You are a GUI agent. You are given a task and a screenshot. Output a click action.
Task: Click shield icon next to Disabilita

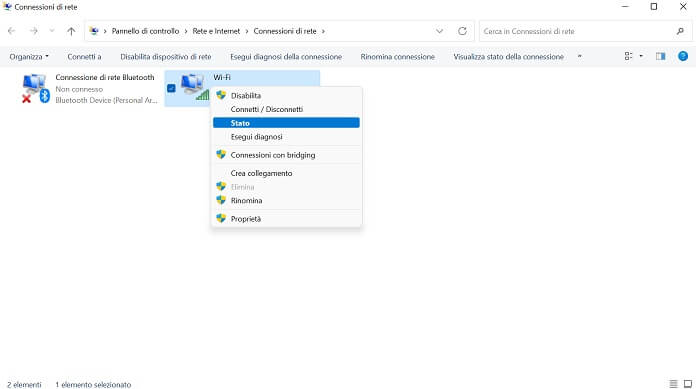click(x=221, y=95)
